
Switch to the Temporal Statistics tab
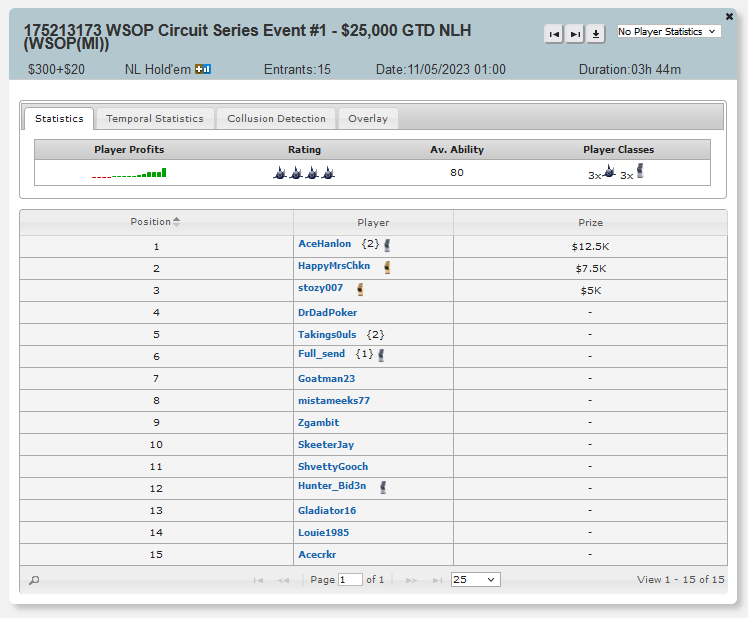[x=155, y=118]
